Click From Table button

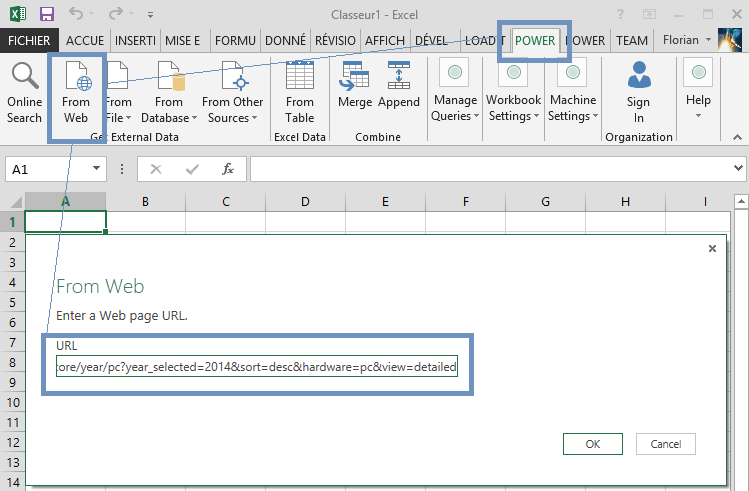coord(300,94)
